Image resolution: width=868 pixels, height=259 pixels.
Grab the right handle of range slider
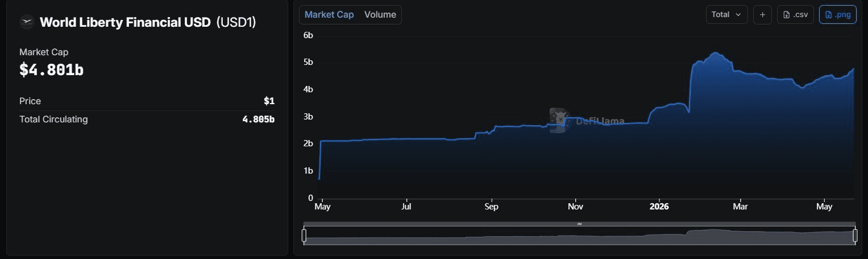855,235
